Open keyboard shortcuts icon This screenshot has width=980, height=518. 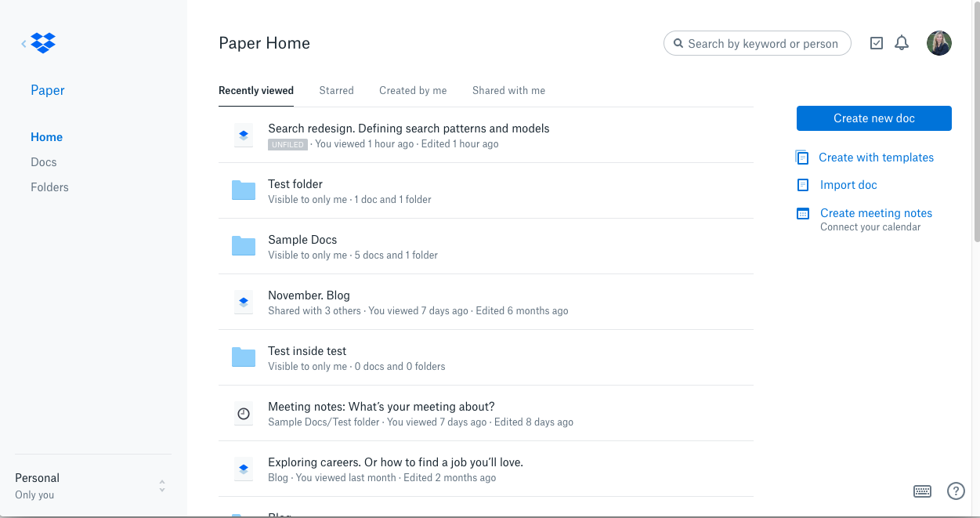click(x=922, y=491)
